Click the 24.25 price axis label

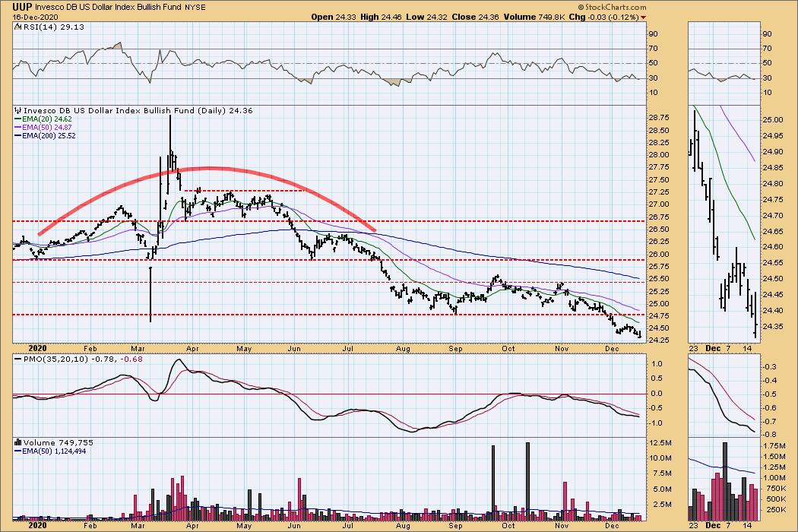coord(659,340)
